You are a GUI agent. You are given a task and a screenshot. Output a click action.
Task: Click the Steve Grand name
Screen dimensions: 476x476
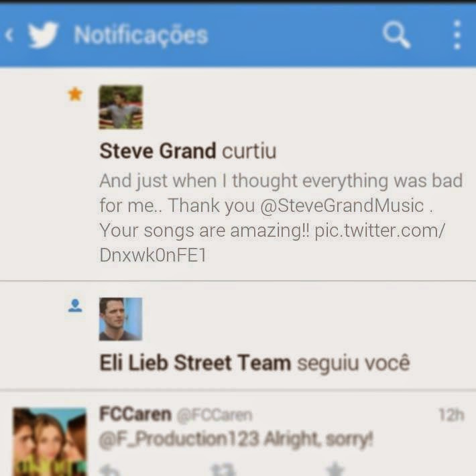[x=158, y=151]
